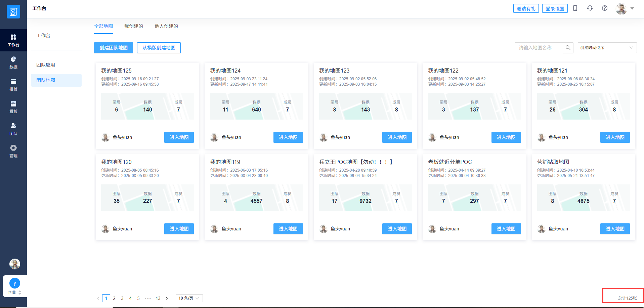Expand the user avatar menu arrow
Screen dimensions: 644x308
point(632,8)
